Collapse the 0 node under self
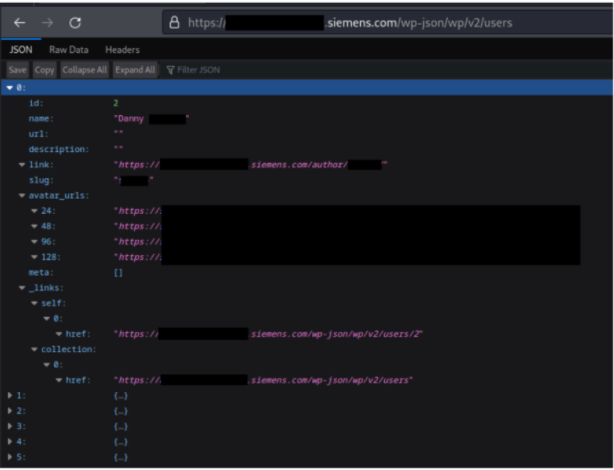614x470 pixels. pos(47,319)
